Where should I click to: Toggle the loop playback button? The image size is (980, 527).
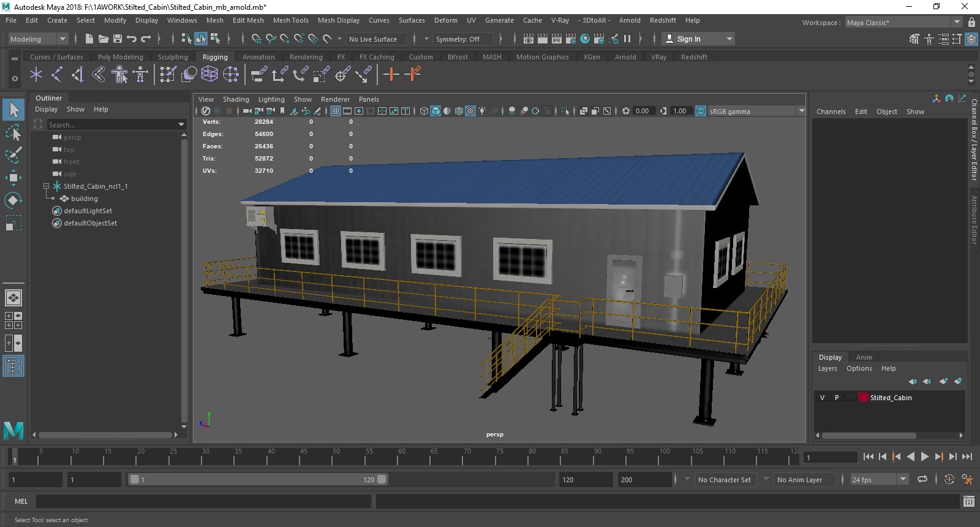click(922, 479)
